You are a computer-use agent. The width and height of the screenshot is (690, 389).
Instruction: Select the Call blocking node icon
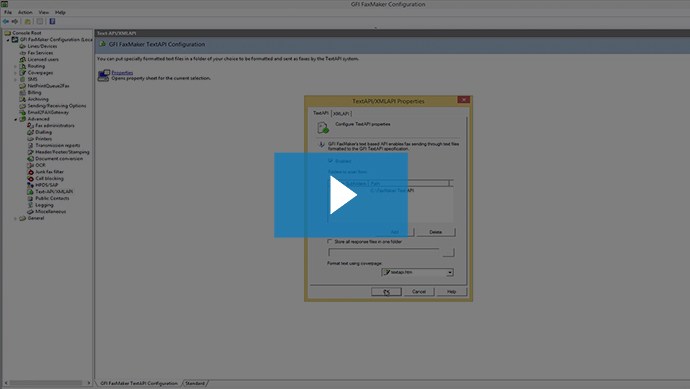tap(30, 178)
